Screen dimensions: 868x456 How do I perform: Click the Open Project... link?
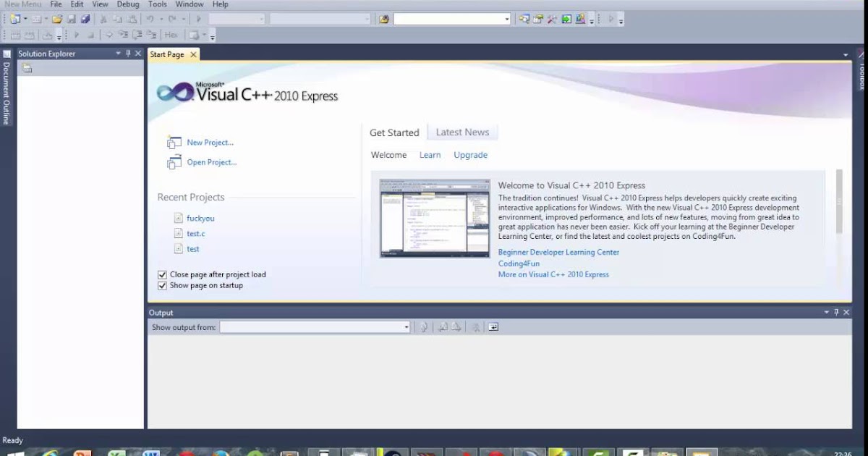(212, 162)
